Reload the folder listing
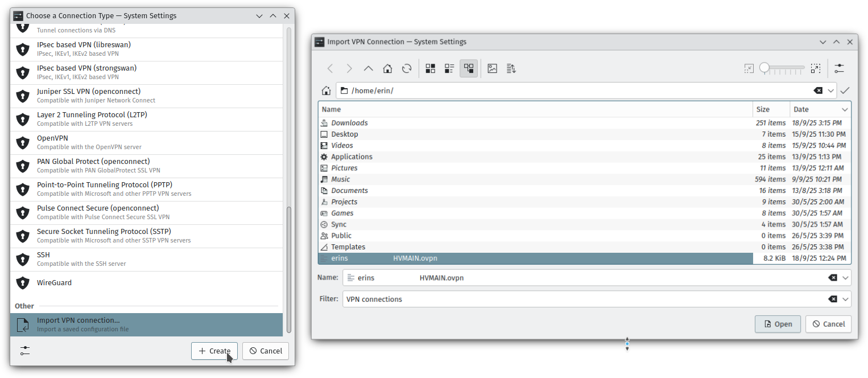 point(407,68)
